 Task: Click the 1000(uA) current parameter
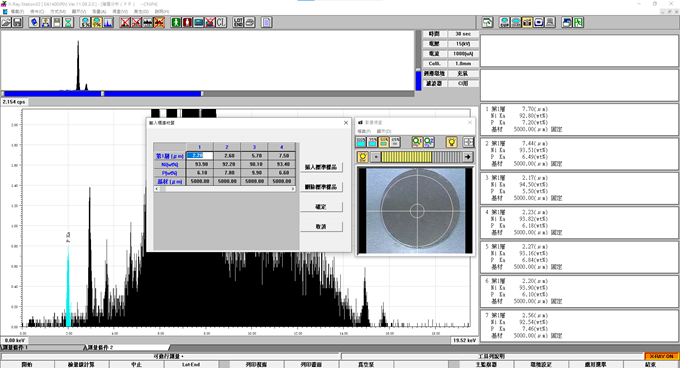[x=463, y=54]
